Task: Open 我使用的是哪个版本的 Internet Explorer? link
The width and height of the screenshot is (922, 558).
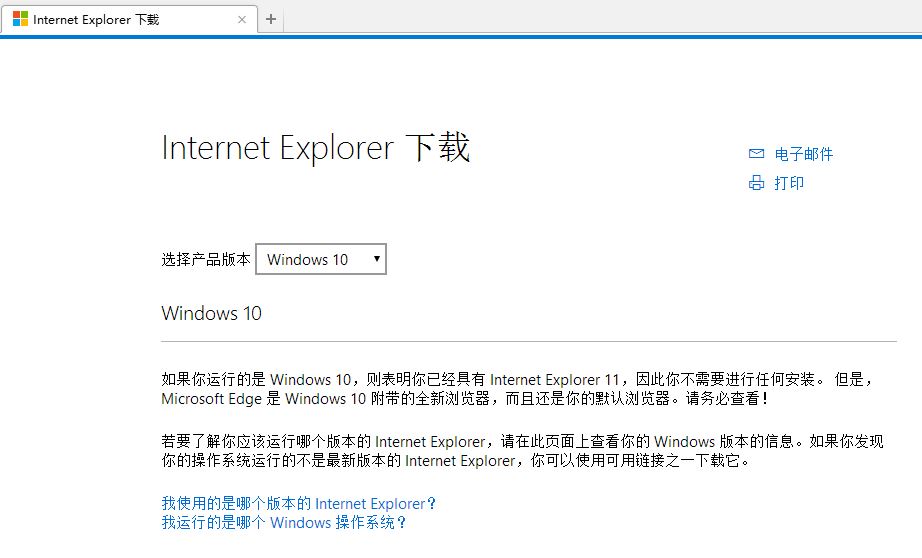Action: coord(299,503)
